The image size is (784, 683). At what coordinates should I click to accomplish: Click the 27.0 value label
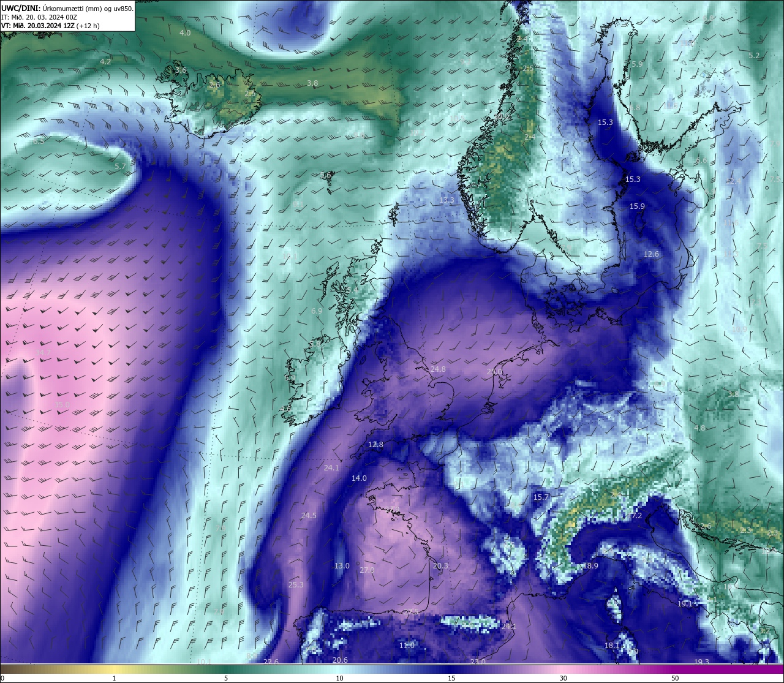[x=367, y=570]
